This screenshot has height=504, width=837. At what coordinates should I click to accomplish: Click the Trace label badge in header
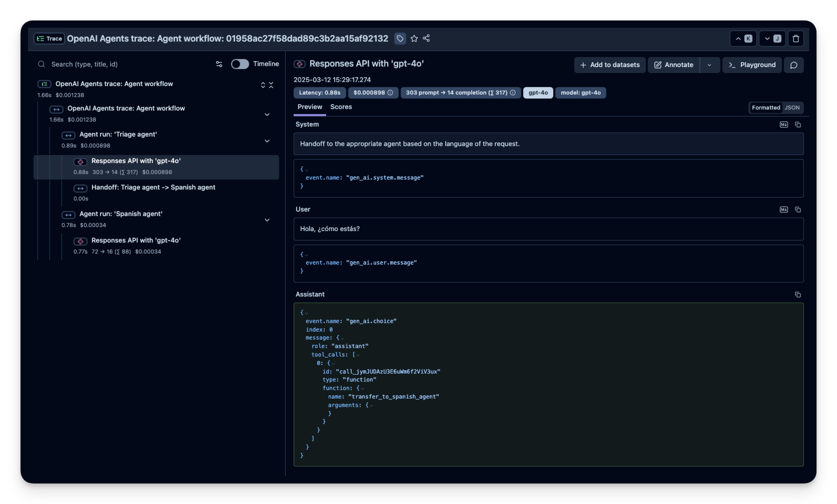click(49, 38)
